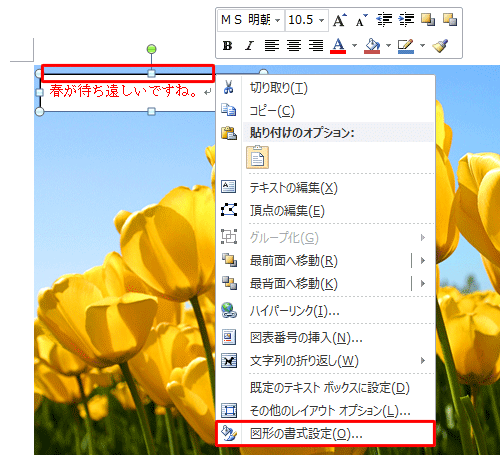
Task: Click the green rotation handle of text box
Action: pos(151,49)
